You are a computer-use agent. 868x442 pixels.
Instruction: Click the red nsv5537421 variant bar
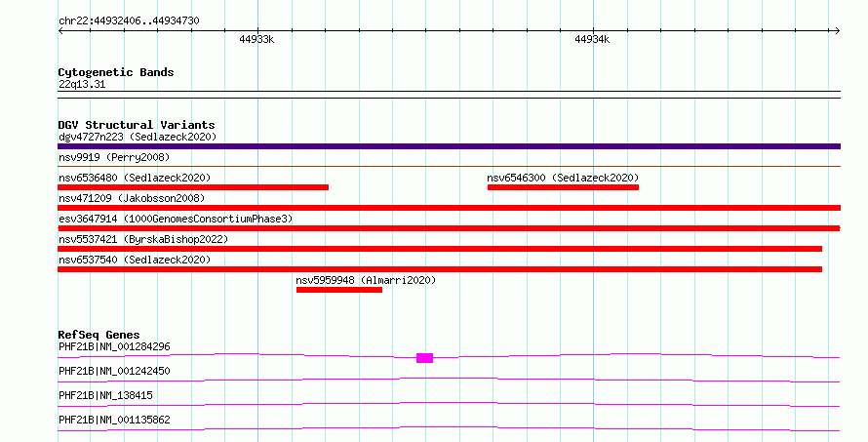coord(440,249)
